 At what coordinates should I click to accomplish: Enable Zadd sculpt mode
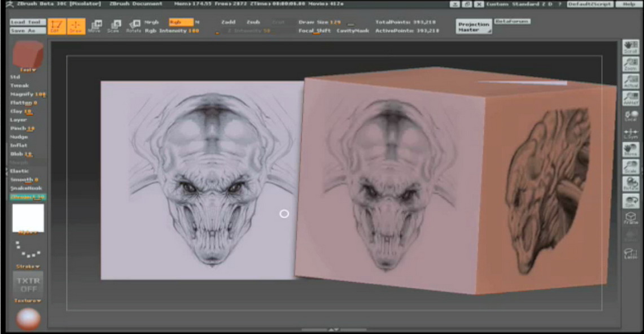[229, 22]
